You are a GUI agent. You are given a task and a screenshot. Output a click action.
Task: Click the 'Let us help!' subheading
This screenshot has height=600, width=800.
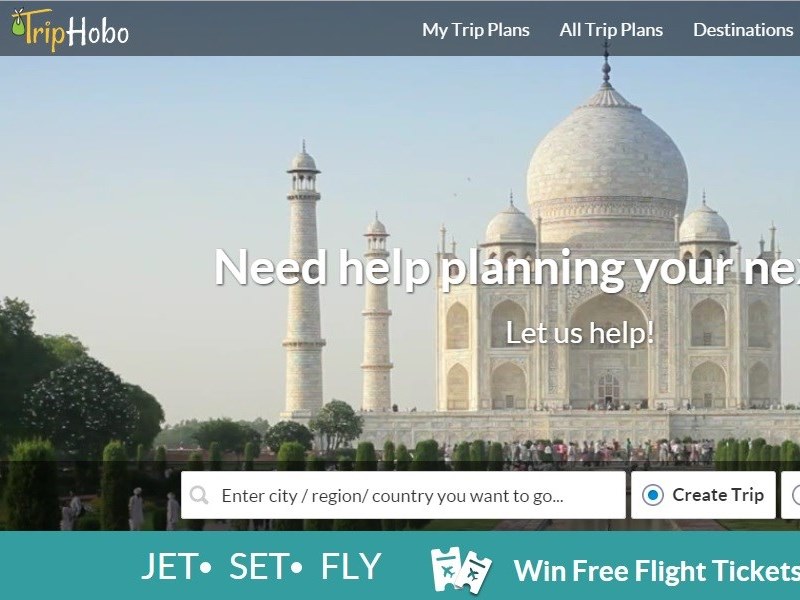[x=580, y=333]
